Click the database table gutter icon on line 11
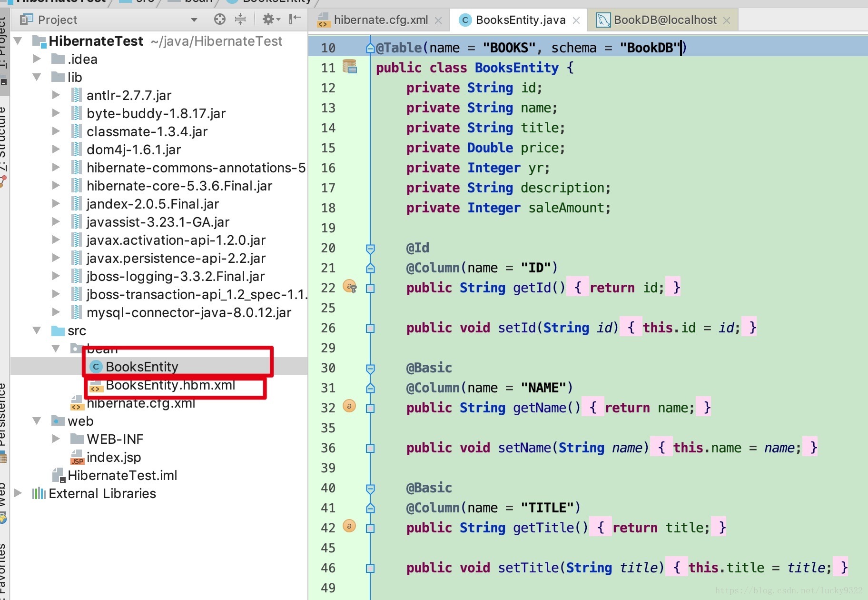The height and width of the screenshot is (600, 868). [x=350, y=66]
